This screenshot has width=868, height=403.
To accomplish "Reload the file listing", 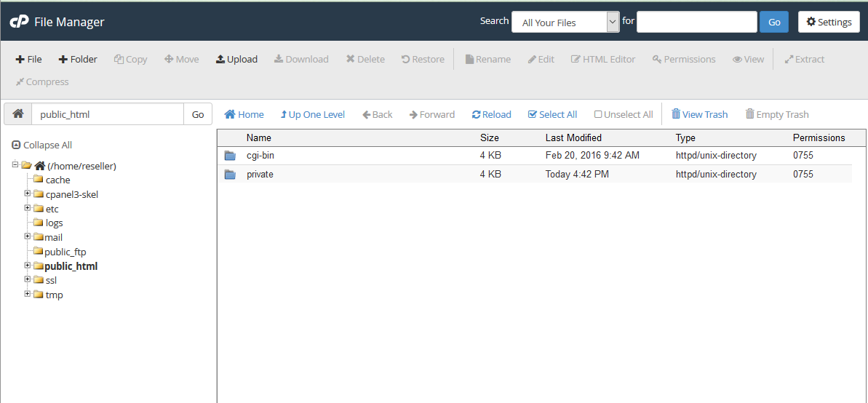I will pyautogui.click(x=492, y=114).
